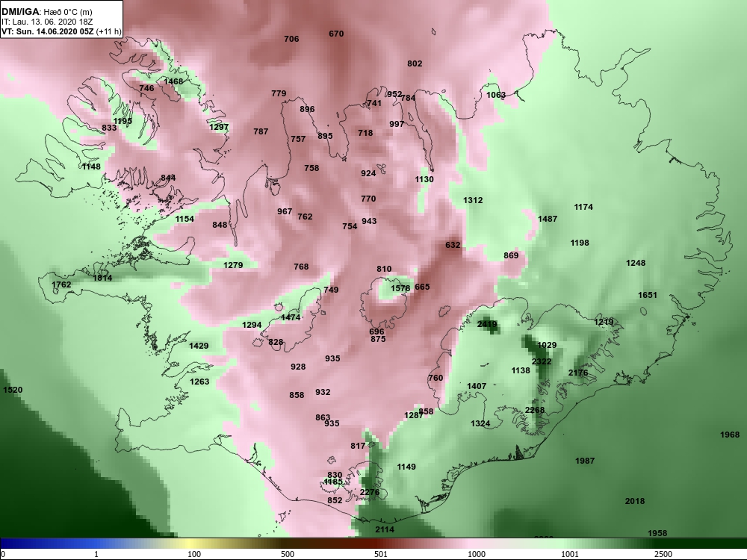Click the number 1148
The width and height of the screenshot is (747, 560).
(x=91, y=167)
